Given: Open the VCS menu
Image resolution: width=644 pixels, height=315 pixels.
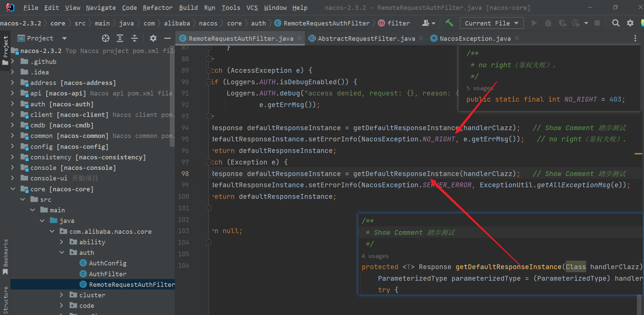Looking at the screenshot, I should 252,7.
